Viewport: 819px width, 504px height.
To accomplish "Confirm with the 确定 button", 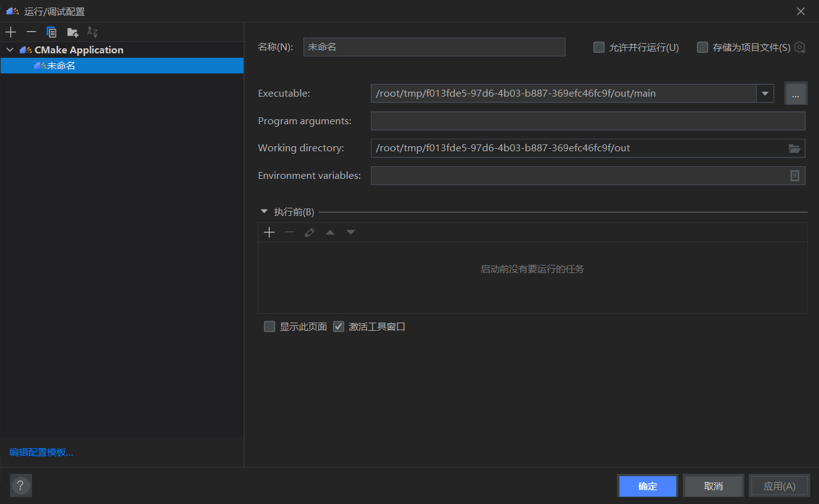I will click(x=648, y=486).
